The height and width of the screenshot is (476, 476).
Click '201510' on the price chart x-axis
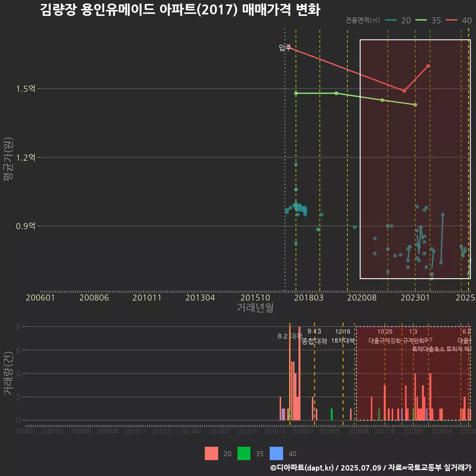click(x=255, y=297)
